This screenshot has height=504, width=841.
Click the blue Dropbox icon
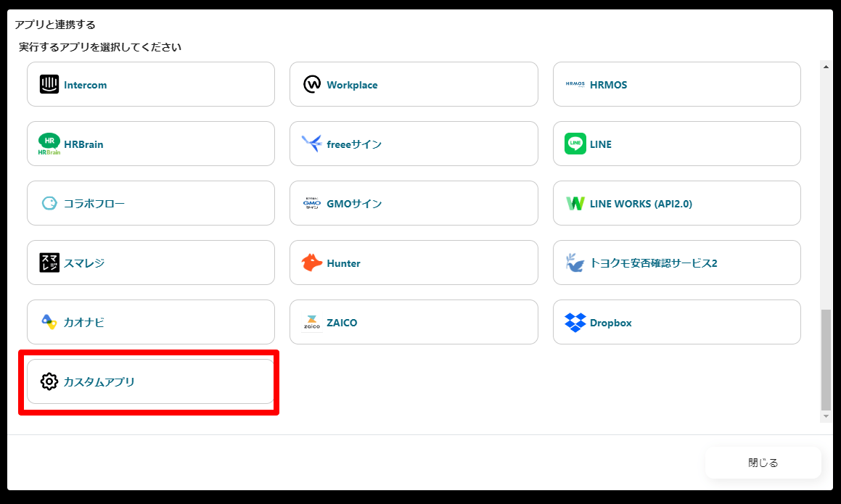click(575, 322)
